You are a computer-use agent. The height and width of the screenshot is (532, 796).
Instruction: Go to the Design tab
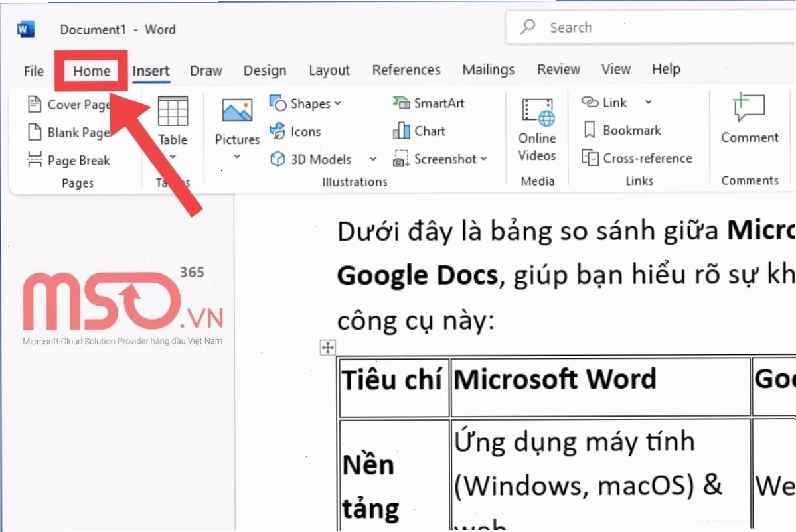tap(264, 70)
